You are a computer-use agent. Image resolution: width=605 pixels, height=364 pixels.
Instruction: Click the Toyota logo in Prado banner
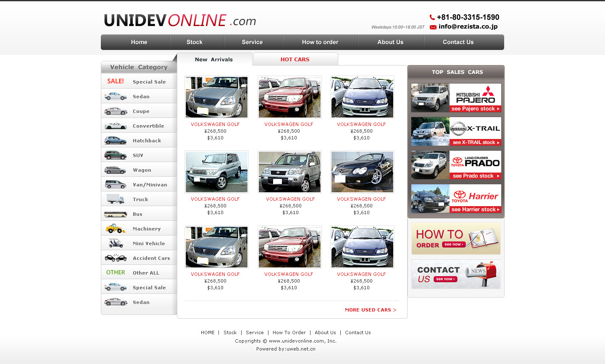pyautogui.click(x=457, y=162)
